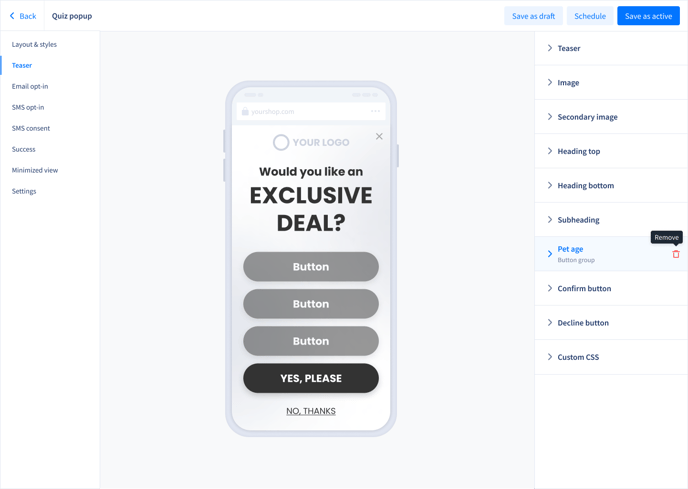This screenshot has height=489, width=688.
Task: Click the Back arrow icon
Action: 12,16
